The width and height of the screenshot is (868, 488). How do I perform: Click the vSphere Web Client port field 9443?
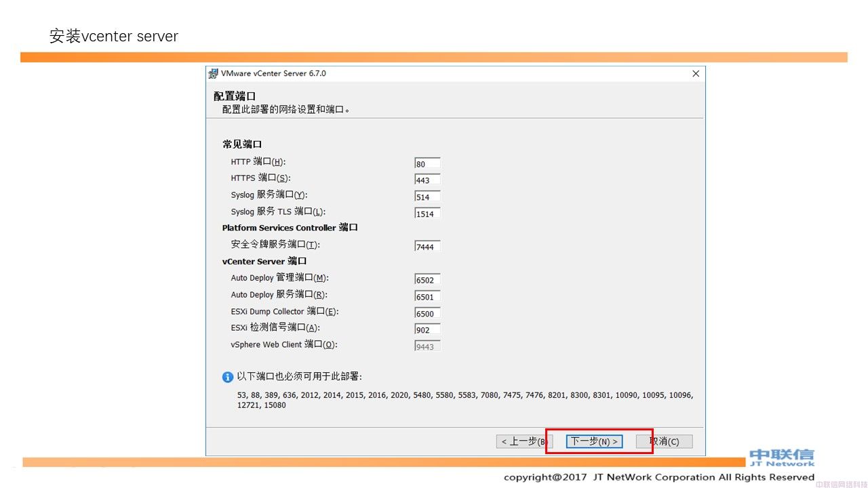tap(427, 346)
